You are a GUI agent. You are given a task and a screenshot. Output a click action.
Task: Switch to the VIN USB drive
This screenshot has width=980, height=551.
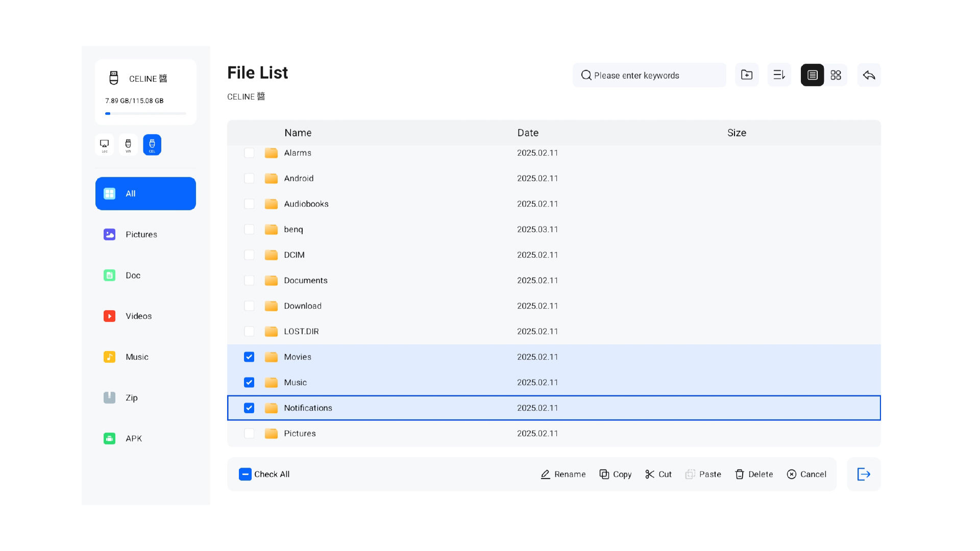click(x=128, y=144)
